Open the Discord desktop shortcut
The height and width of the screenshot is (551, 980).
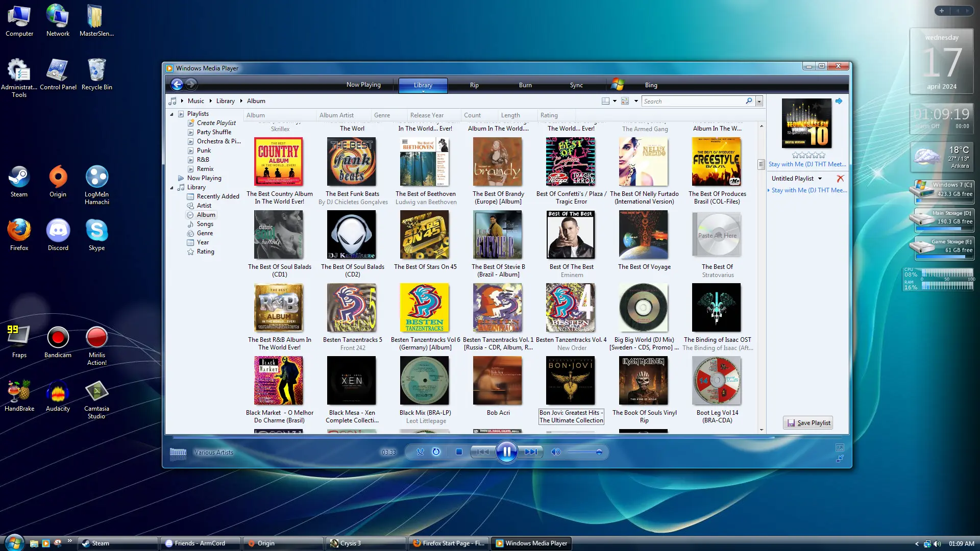click(x=58, y=235)
